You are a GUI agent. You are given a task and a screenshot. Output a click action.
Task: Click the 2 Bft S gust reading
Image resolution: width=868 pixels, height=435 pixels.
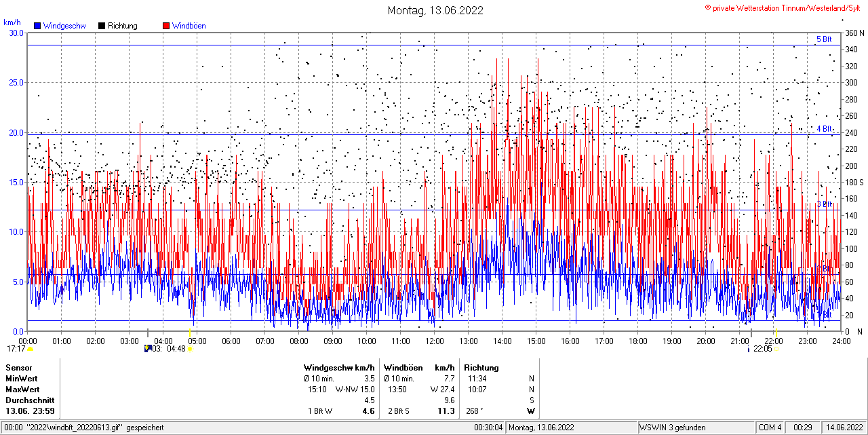pos(399,411)
